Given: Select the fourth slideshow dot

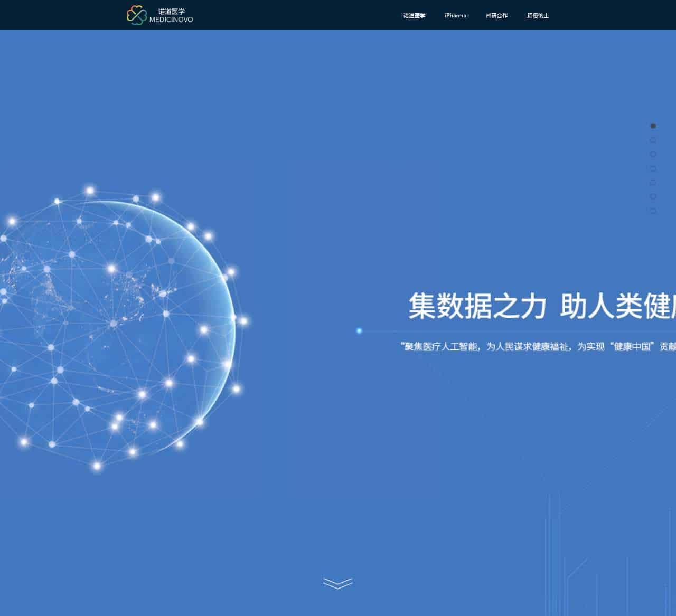Looking at the screenshot, I should point(652,169).
